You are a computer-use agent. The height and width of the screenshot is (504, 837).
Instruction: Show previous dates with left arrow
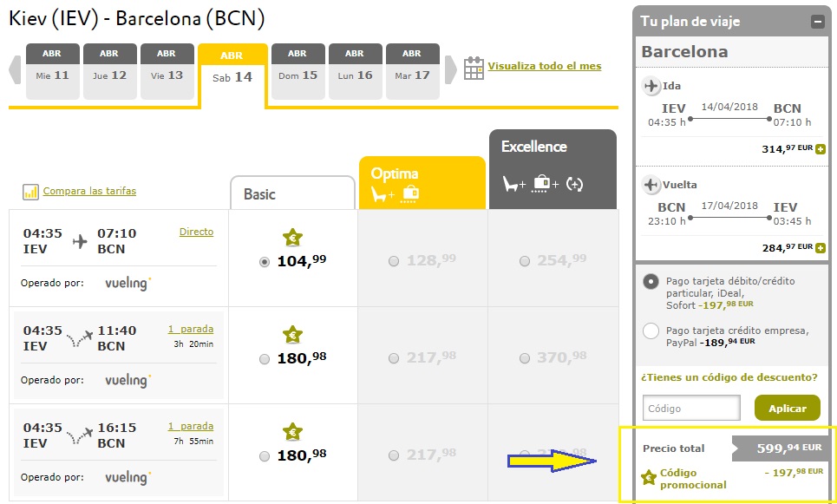[15, 69]
